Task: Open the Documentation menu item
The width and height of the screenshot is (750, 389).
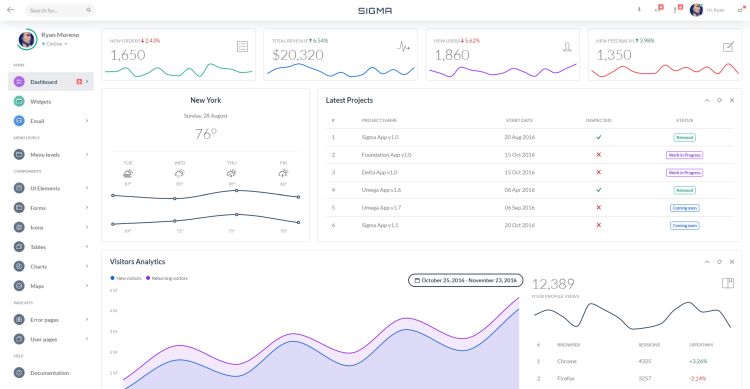Action: click(51, 373)
